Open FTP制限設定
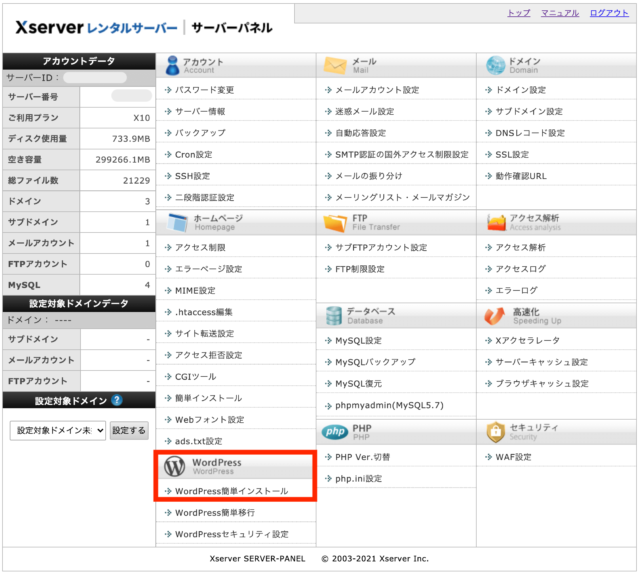This screenshot has height=574, width=640. pos(360,269)
